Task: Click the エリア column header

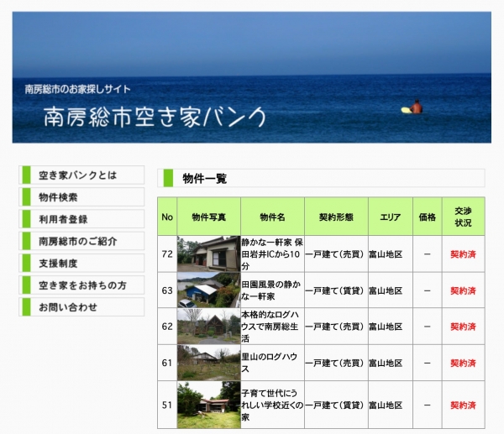Action: pos(391,217)
